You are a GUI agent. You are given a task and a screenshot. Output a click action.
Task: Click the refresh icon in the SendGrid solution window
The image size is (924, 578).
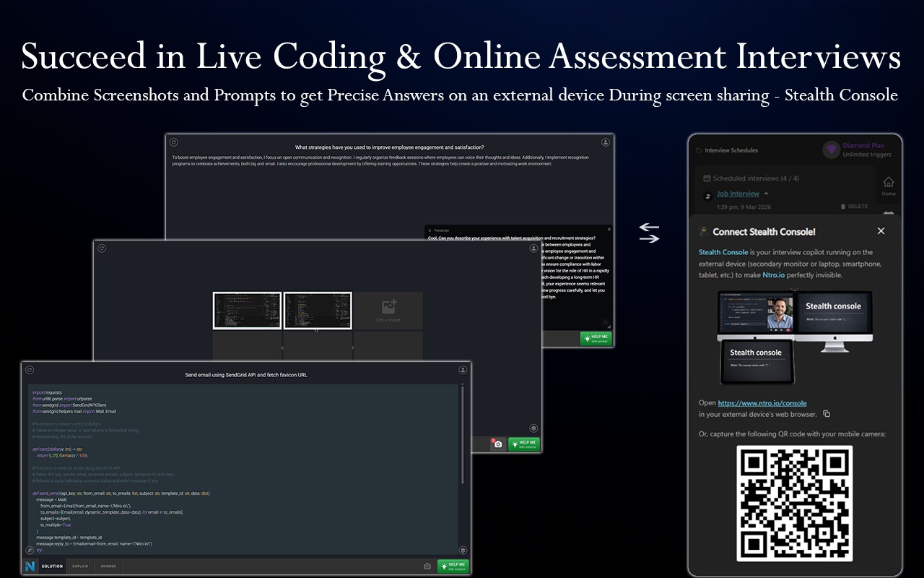(30, 370)
